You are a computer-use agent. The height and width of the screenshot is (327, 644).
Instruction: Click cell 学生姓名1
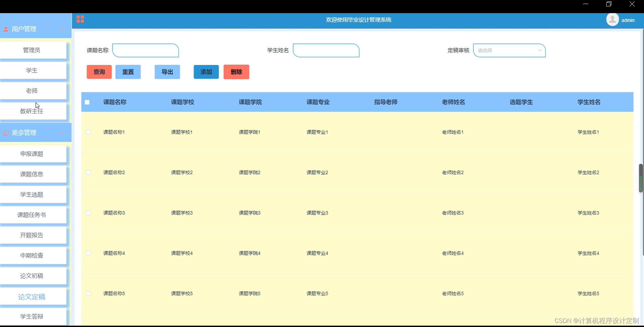click(589, 132)
